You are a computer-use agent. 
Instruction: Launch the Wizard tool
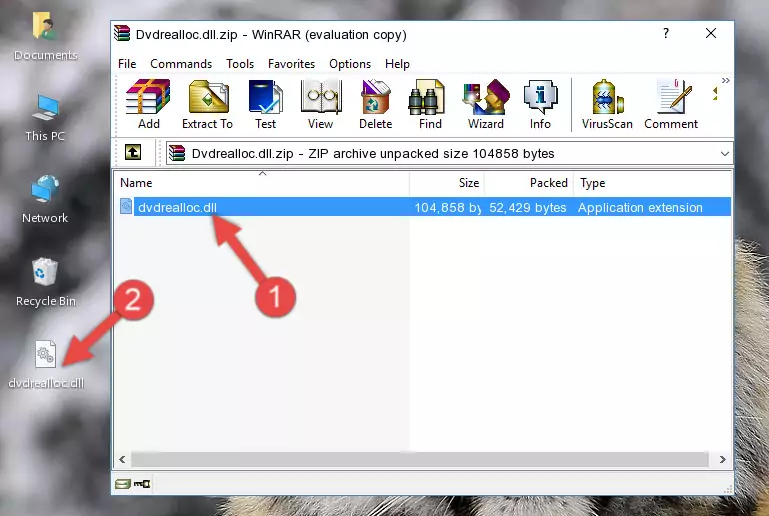point(486,104)
